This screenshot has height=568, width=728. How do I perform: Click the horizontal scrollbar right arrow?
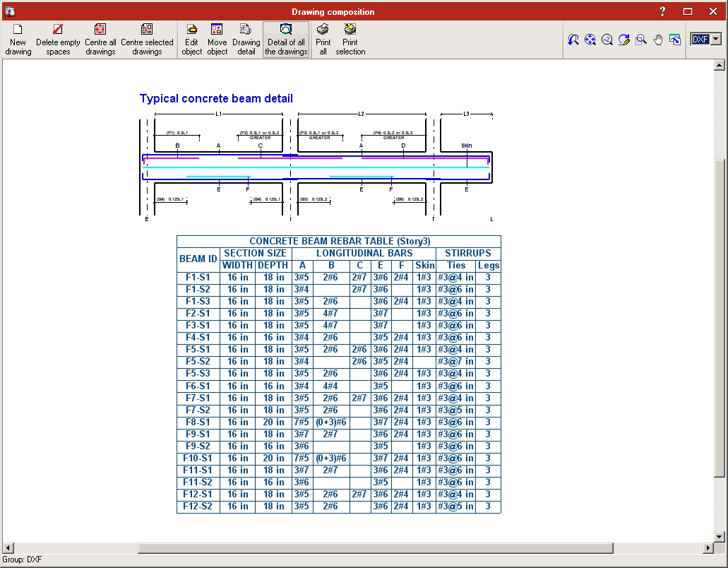pyautogui.click(x=708, y=548)
